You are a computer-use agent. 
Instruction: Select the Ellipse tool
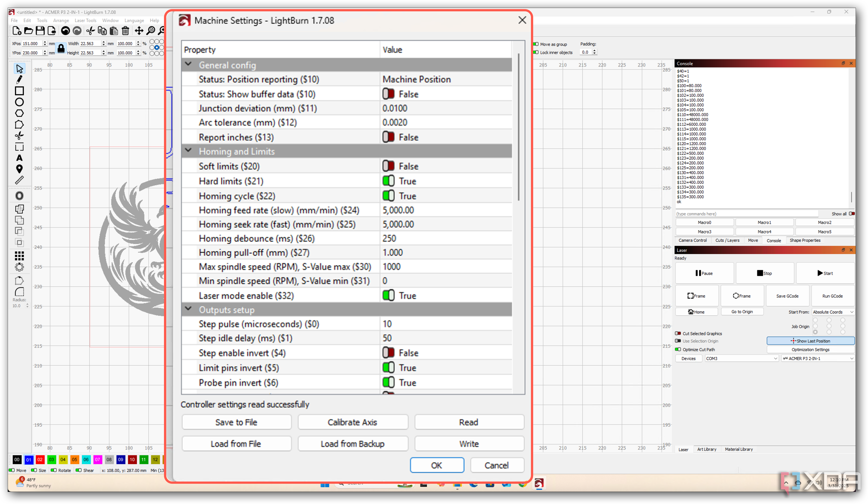point(19,102)
